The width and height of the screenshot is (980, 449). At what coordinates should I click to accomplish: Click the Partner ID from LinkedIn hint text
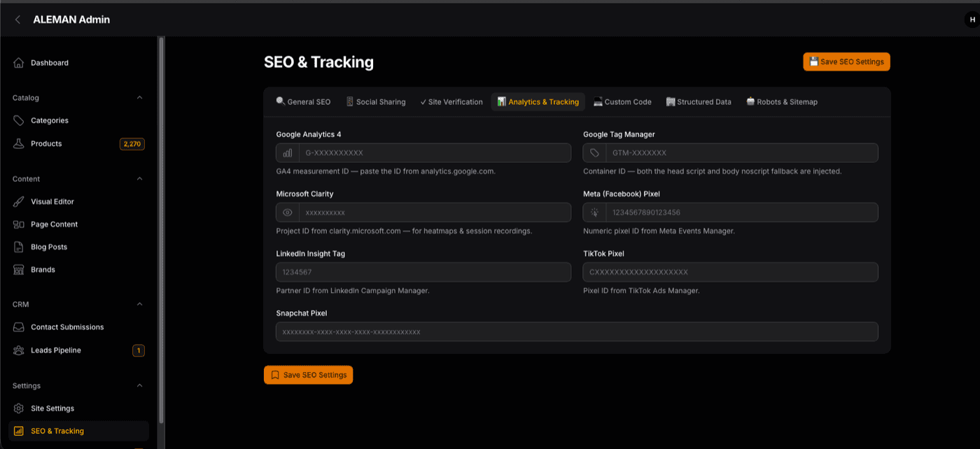(x=353, y=291)
